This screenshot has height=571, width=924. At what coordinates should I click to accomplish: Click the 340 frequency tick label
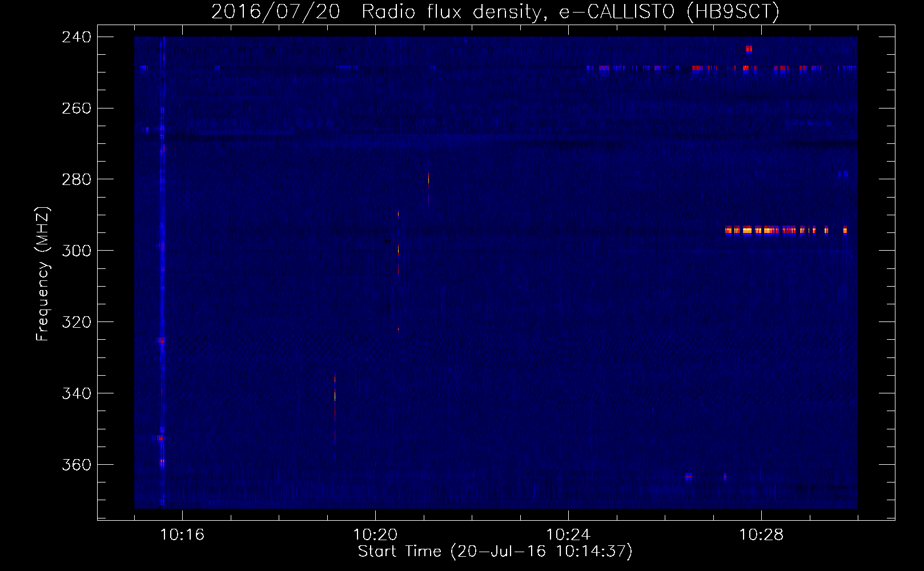point(77,393)
